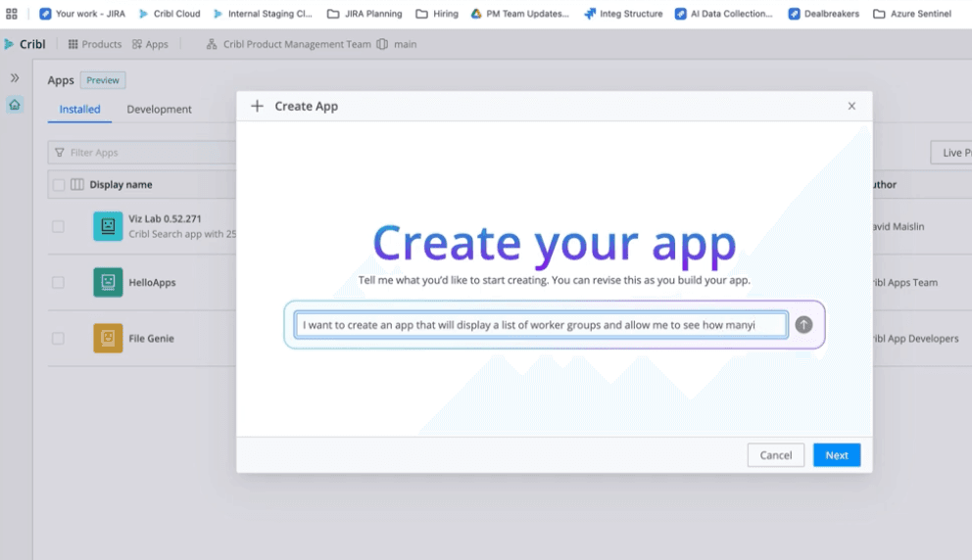Check the Viz Lab row checkbox
Viewport: 972px width, 560px height.
click(x=58, y=226)
